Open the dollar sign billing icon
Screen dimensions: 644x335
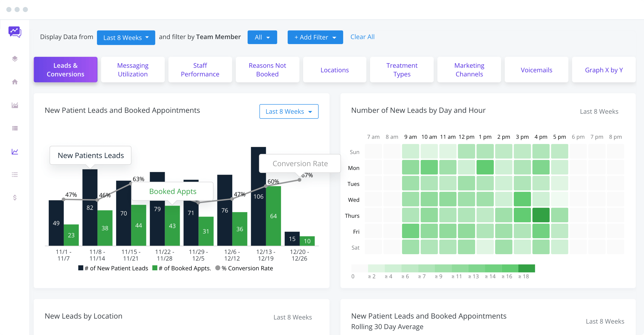click(x=15, y=198)
